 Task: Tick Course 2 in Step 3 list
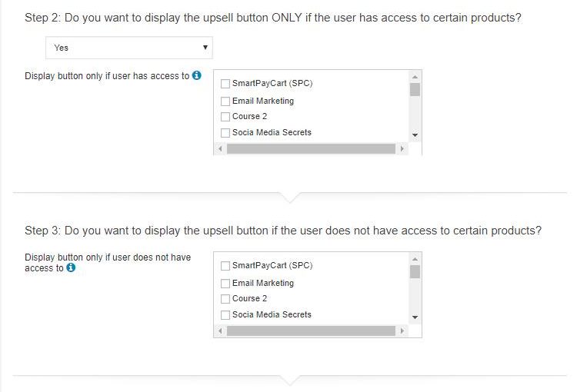[225, 298]
